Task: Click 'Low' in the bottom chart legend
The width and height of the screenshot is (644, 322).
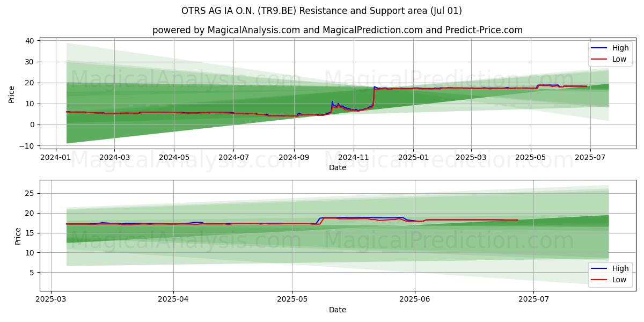Action: (619, 280)
